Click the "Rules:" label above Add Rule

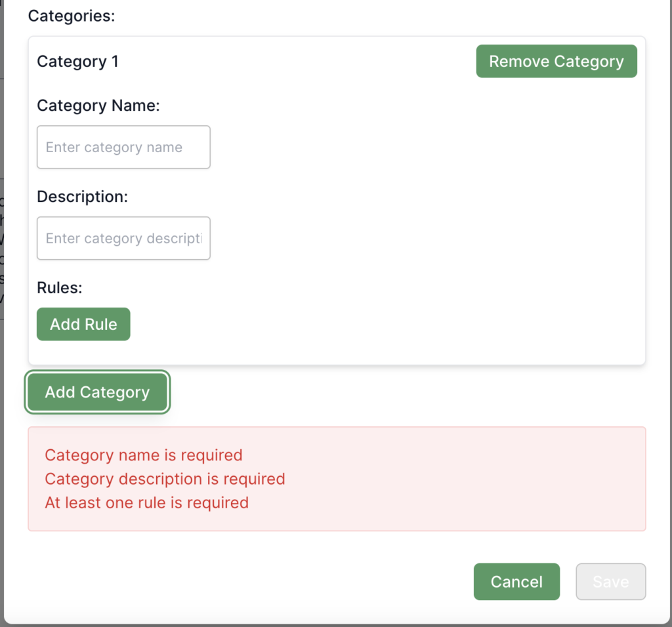coord(60,287)
